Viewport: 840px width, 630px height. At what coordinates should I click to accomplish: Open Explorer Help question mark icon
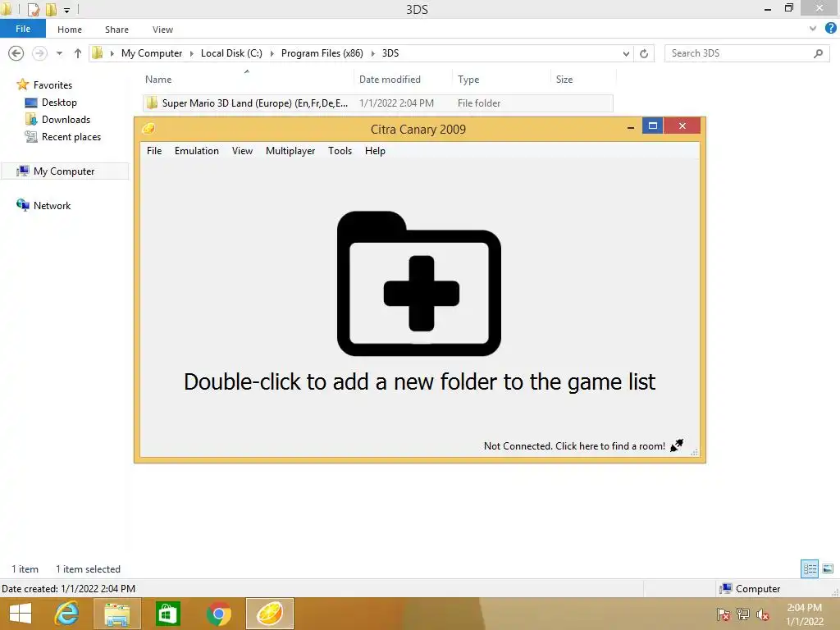[830, 29]
